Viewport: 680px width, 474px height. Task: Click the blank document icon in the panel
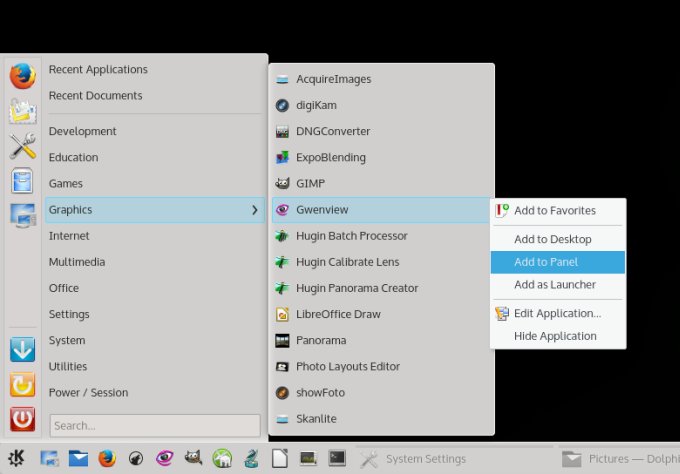pyautogui.click(x=280, y=458)
